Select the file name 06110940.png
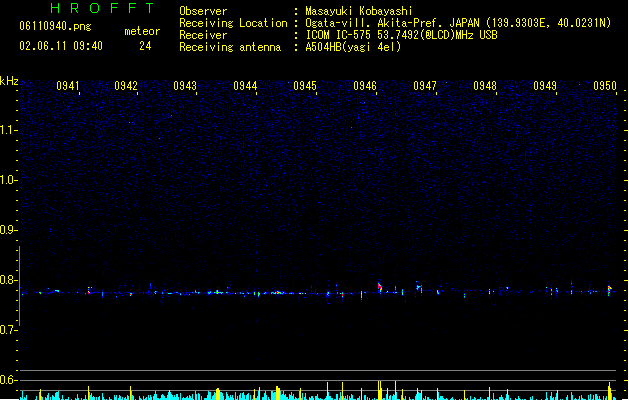The width and height of the screenshot is (629, 400). [x=55, y=26]
